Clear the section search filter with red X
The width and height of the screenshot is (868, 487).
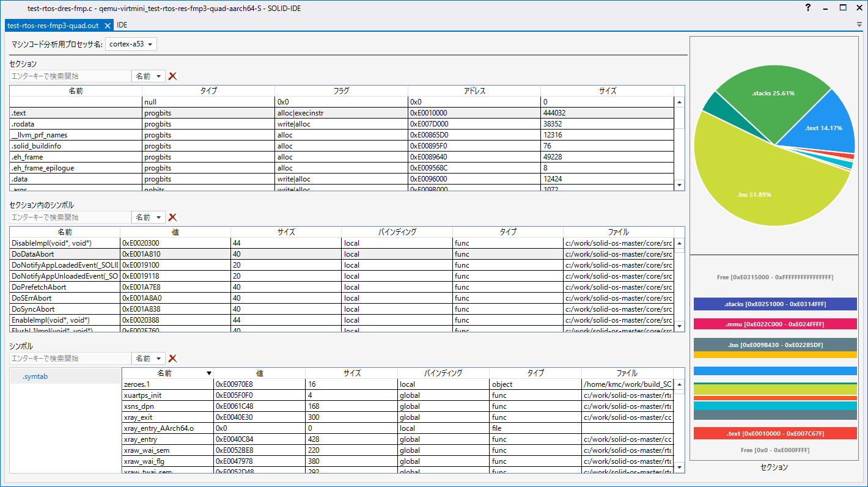pos(172,76)
